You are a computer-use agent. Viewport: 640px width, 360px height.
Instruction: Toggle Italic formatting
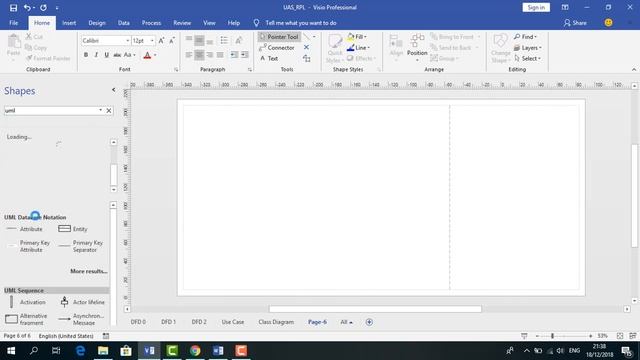(96, 55)
